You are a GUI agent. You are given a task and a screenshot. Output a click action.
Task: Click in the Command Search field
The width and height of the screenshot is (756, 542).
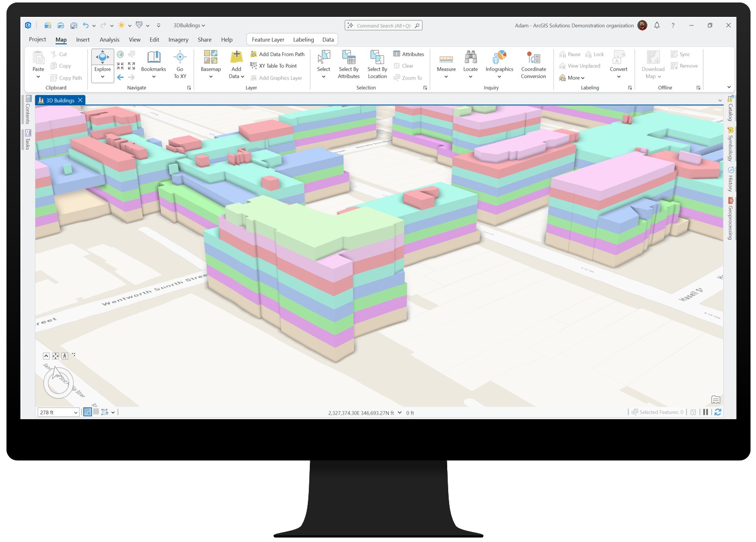(x=383, y=25)
